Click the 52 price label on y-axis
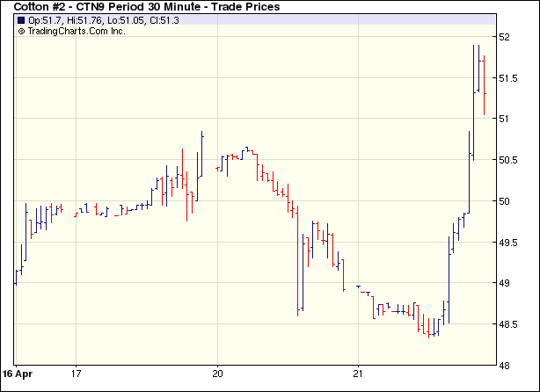 [x=505, y=37]
